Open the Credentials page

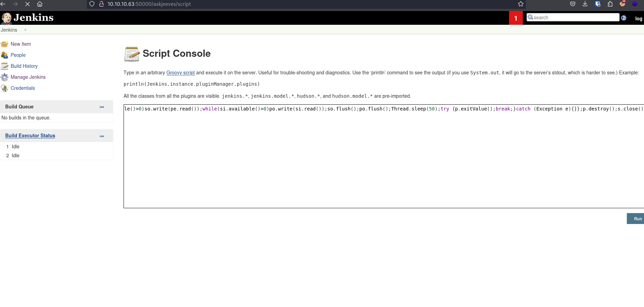point(23,88)
